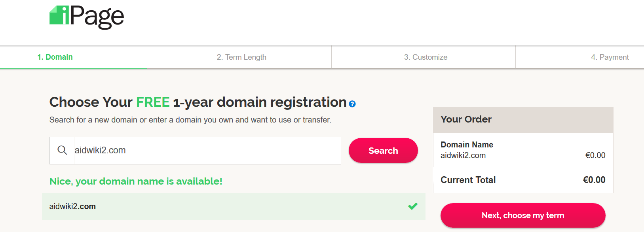The height and width of the screenshot is (232, 644).
Task: Focus the domain search input field
Action: tap(206, 151)
